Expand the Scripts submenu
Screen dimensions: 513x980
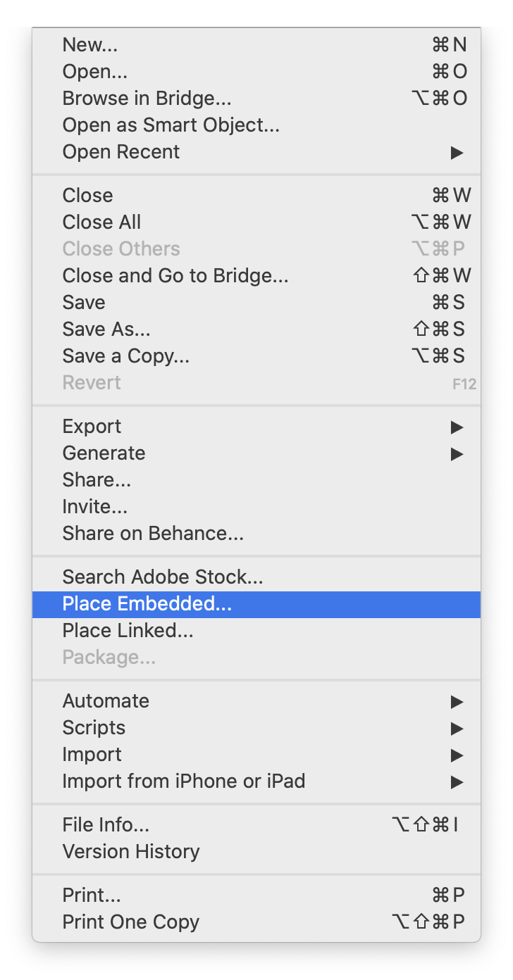point(256,728)
